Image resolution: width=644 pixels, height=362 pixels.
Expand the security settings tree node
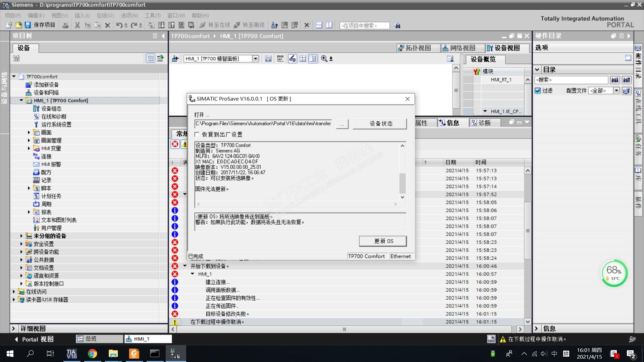(x=21, y=244)
